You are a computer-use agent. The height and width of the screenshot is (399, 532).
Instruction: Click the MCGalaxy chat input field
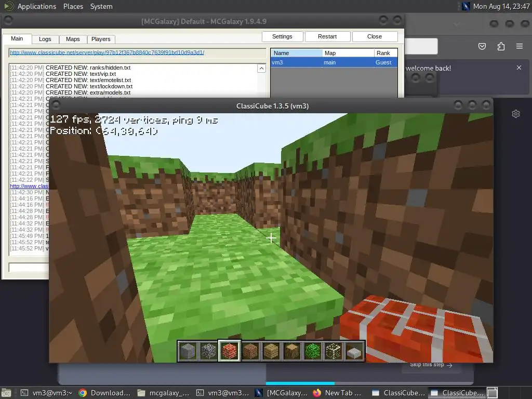pyautogui.click(x=29, y=268)
